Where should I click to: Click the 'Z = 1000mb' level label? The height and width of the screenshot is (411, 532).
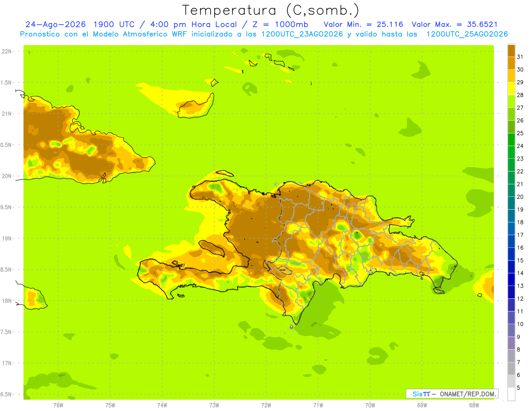click(281, 24)
